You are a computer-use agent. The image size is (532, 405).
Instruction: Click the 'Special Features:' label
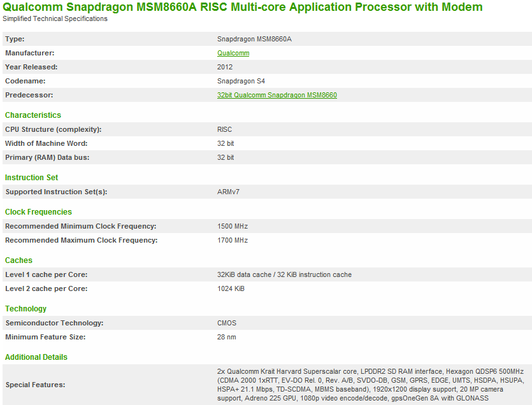[x=35, y=385]
